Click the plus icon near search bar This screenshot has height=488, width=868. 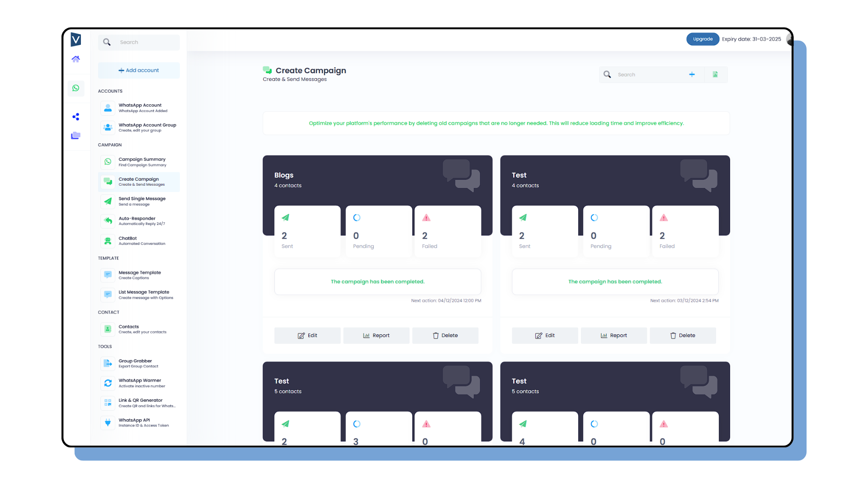pos(692,74)
